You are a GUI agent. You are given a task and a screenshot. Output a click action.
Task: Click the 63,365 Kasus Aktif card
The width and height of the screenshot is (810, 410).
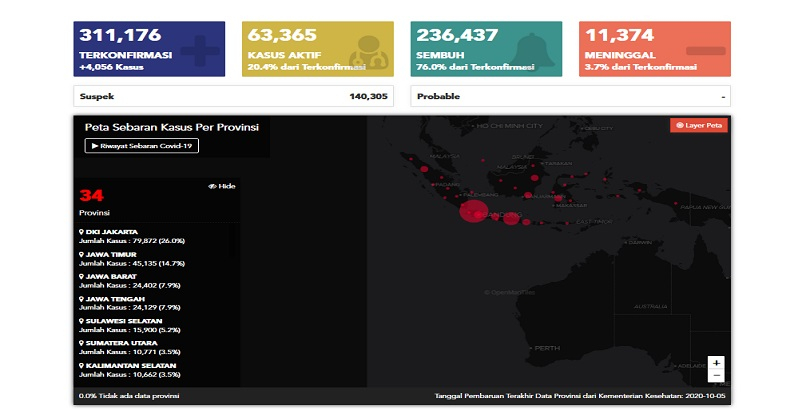coord(318,49)
